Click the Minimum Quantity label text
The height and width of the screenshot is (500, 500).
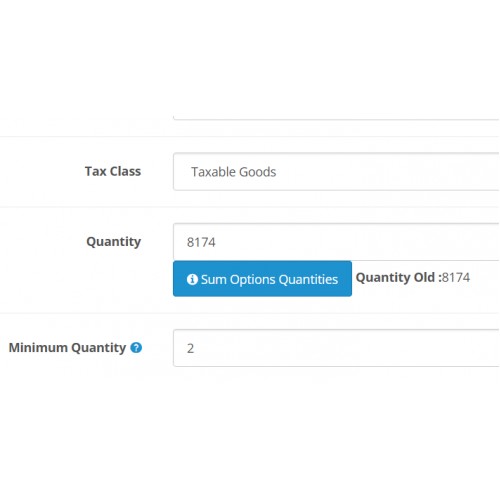[x=67, y=348]
